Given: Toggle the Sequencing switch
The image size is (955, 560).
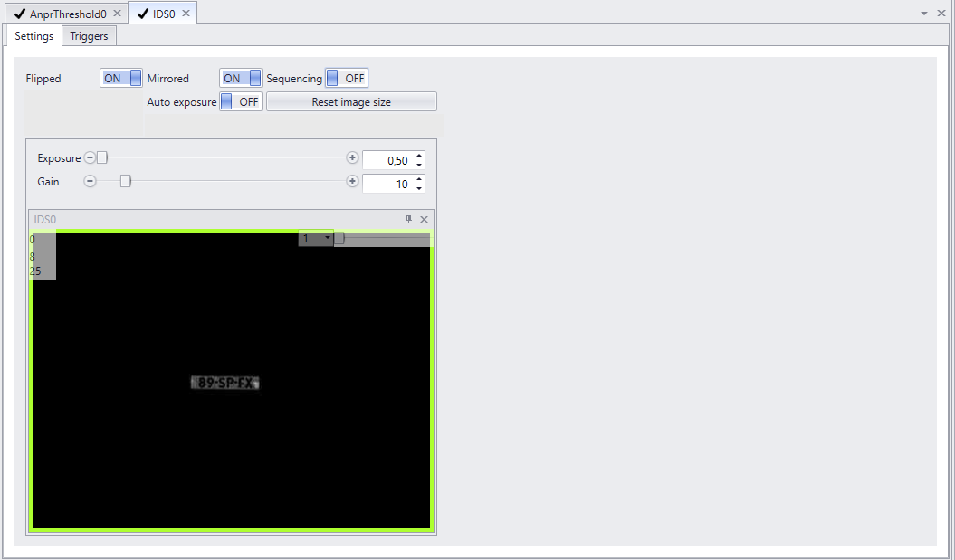Looking at the screenshot, I should [x=347, y=78].
